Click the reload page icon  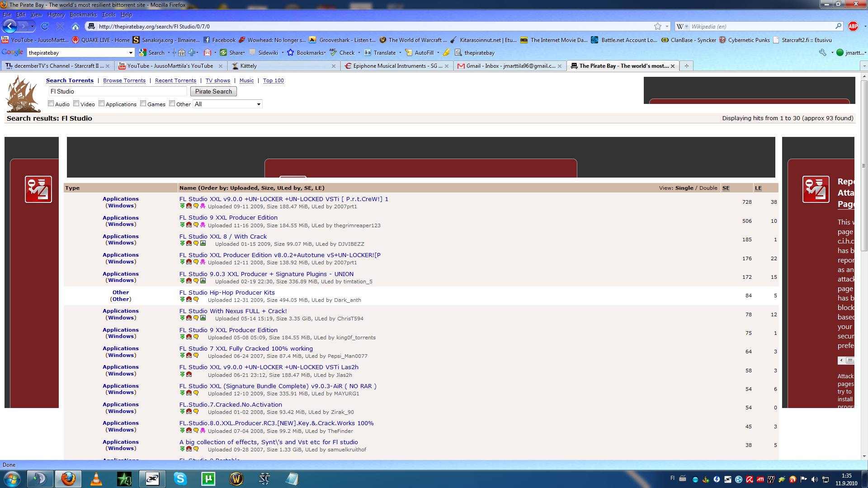[45, 26]
